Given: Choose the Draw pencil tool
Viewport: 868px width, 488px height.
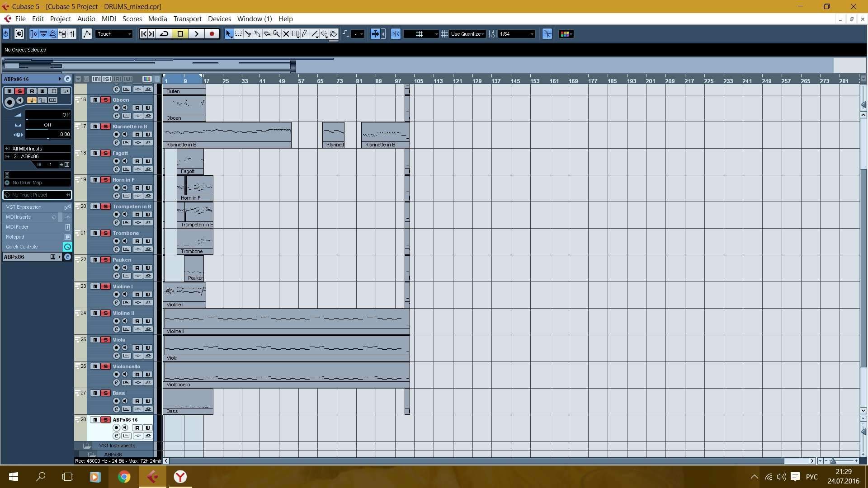Looking at the screenshot, I should pos(305,34).
